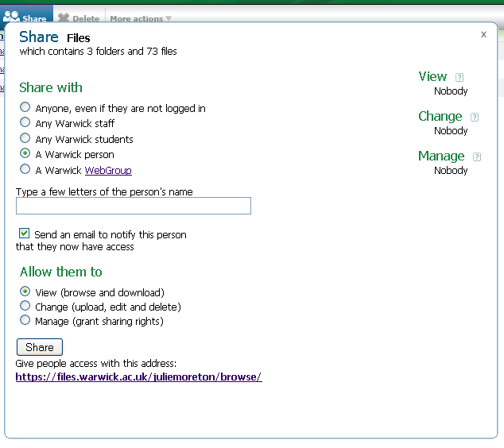Choose 'Any Warwick students' sharing option
This screenshot has height=448, width=504.
pos(25,139)
